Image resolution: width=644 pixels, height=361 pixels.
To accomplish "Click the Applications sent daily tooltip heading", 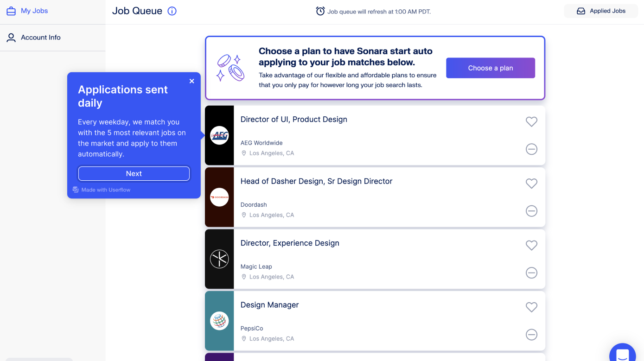I will (123, 96).
